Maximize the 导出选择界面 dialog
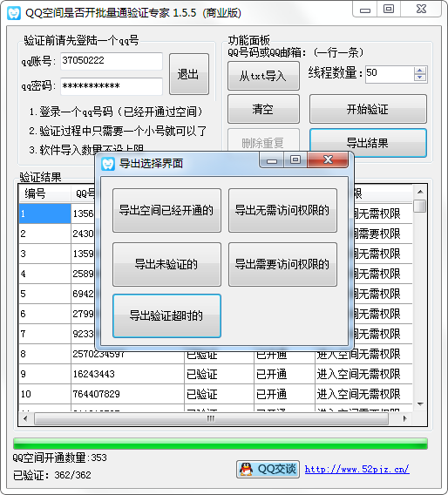Viewport: 448px width, 495px height. click(x=295, y=159)
